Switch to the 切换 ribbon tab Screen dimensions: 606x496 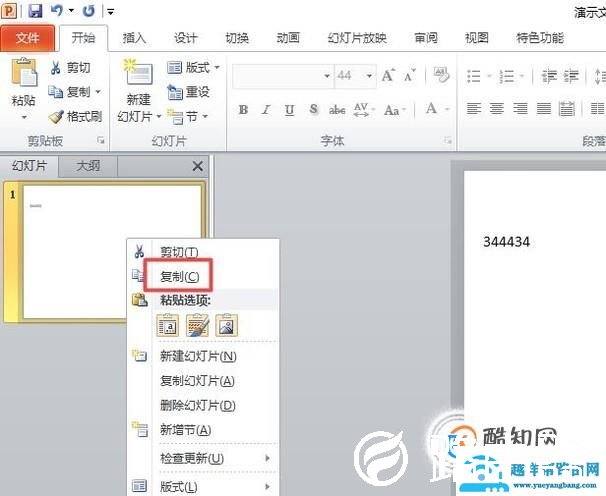[x=237, y=38]
